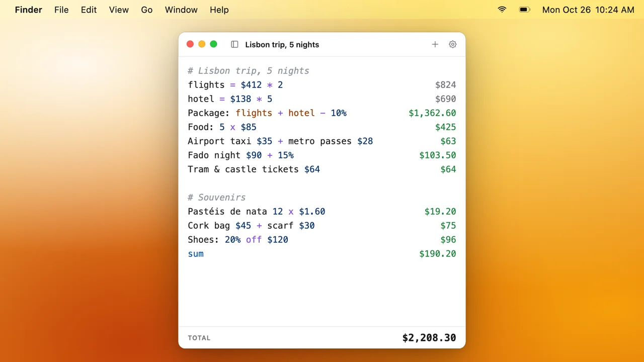
Task: Click the 'sum' keyword line
Action: (x=196, y=254)
